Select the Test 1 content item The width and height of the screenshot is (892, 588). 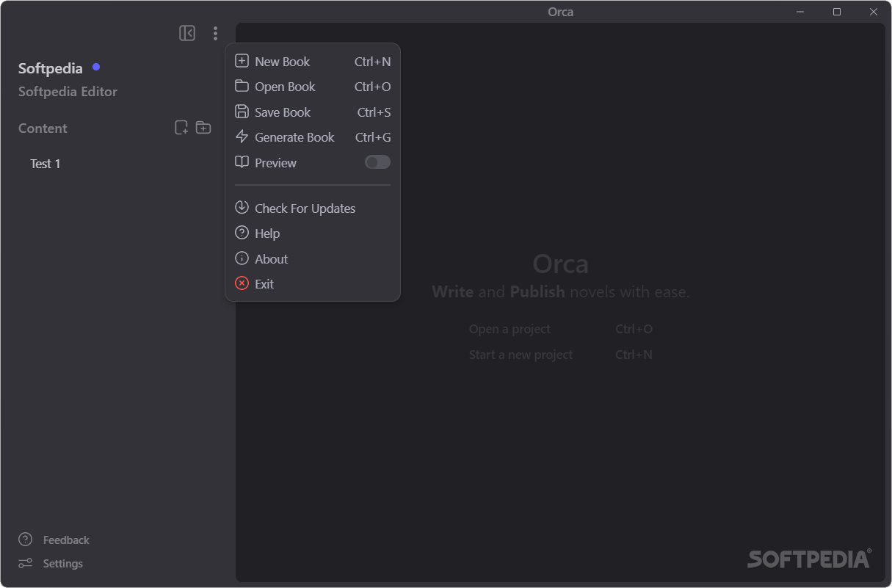click(46, 164)
